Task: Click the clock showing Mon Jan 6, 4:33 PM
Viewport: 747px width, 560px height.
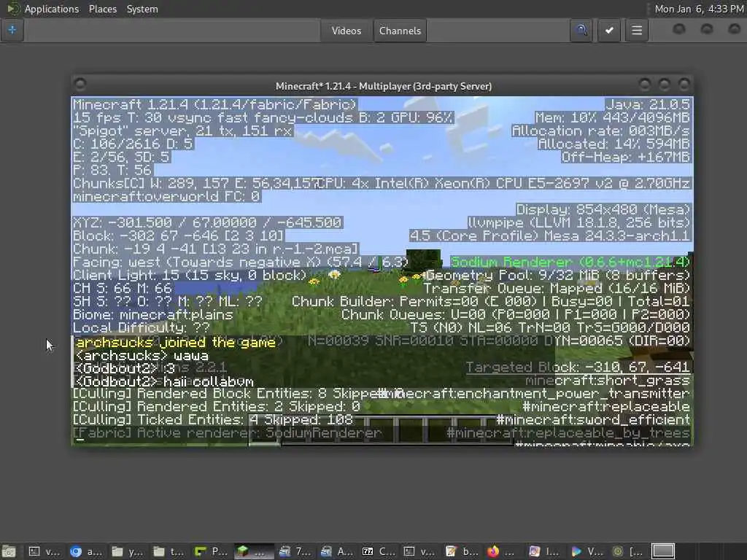Action: pyautogui.click(x=699, y=9)
